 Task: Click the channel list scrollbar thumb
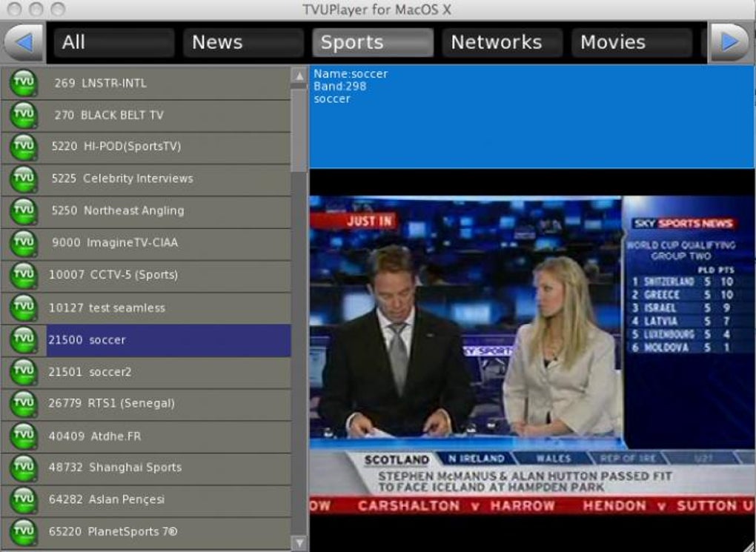[x=299, y=129]
